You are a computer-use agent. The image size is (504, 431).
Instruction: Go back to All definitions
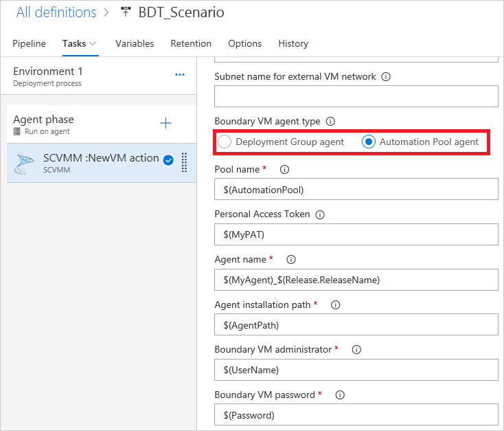(x=56, y=12)
